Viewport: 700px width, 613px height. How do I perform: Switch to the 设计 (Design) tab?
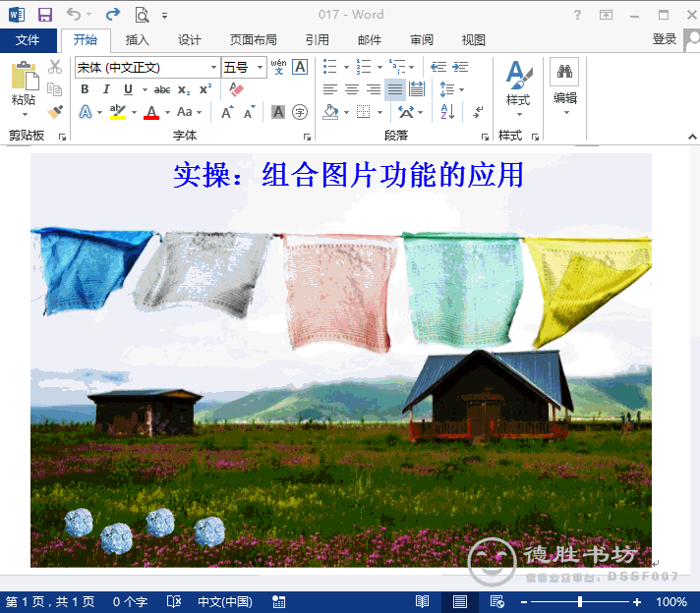pyautogui.click(x=190, y=40)
